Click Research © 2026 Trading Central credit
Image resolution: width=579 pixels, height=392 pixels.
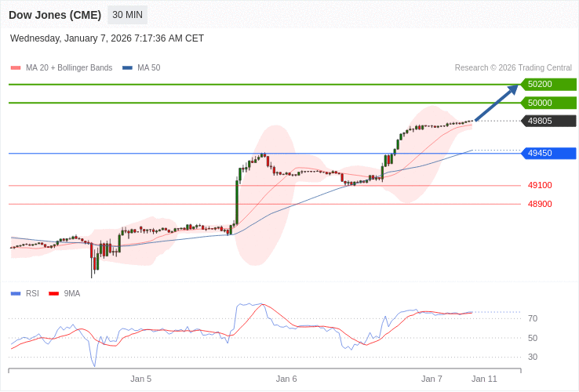pos(513,68)
